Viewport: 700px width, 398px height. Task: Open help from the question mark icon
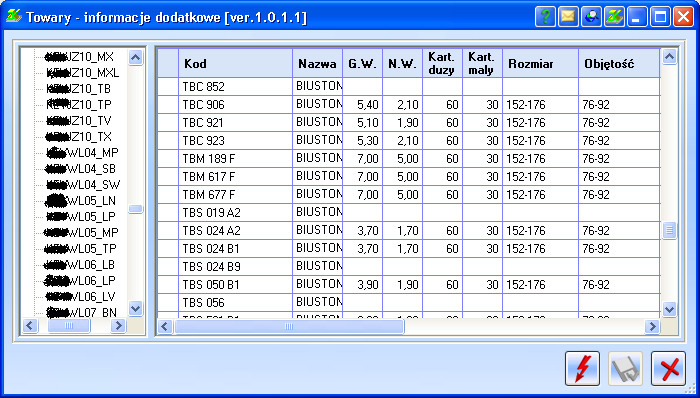(545, 17)
